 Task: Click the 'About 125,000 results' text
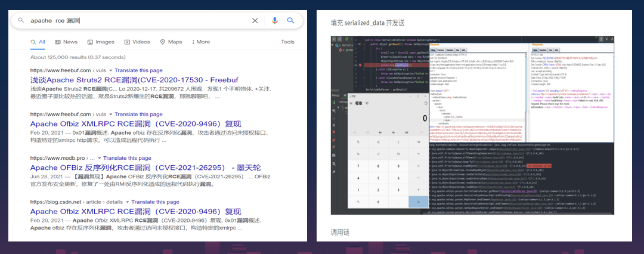pyautogui.click(x=78, y=57)
